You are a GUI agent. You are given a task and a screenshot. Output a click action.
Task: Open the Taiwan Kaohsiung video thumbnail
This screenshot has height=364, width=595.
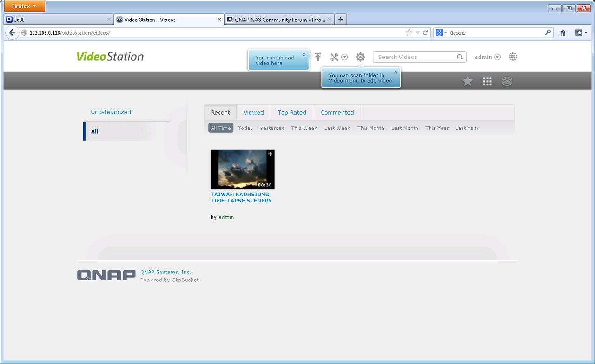point(242,169)
